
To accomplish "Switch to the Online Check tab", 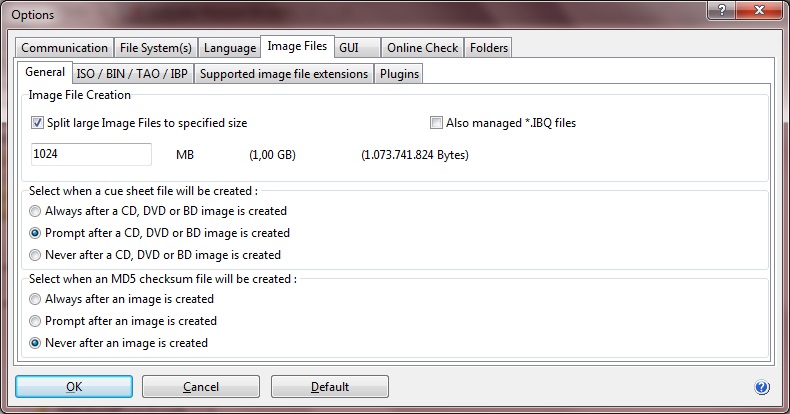I will pos(422,48).
